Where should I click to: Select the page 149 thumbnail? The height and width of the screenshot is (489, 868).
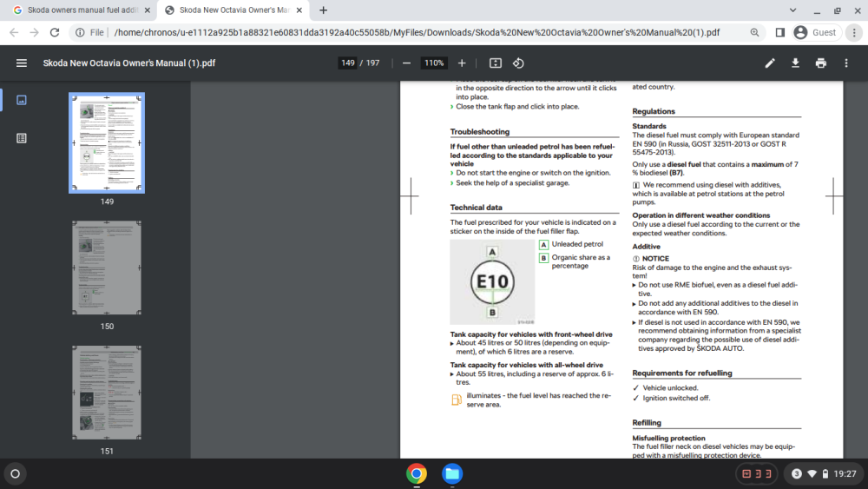(107, 143)
